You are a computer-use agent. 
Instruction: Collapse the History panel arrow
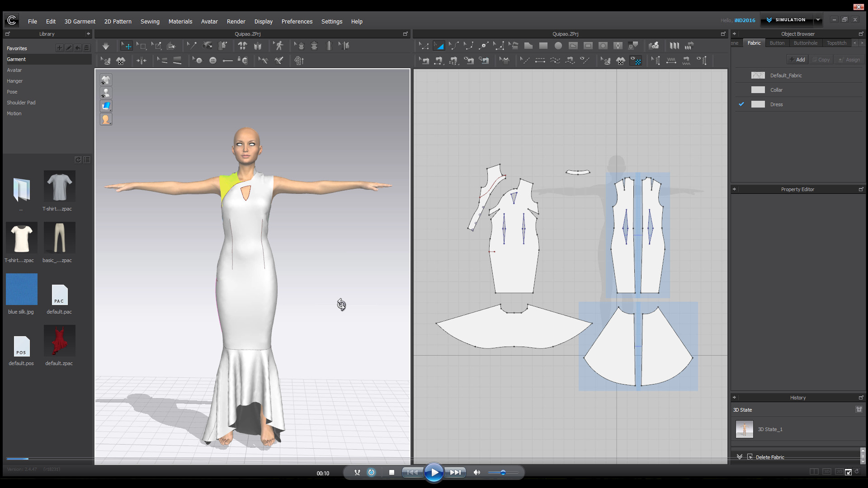734,398
